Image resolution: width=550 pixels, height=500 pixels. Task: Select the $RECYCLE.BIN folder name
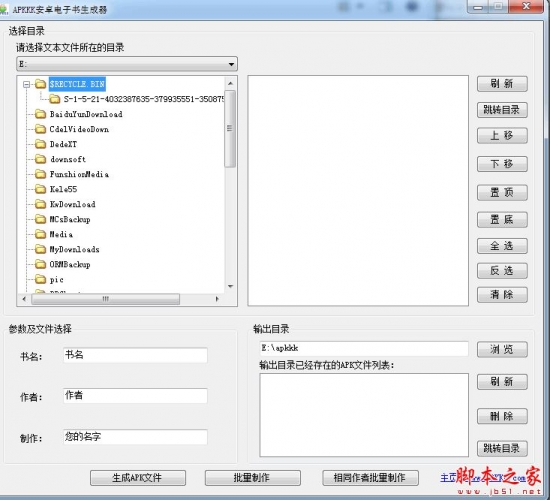point(77,84)
